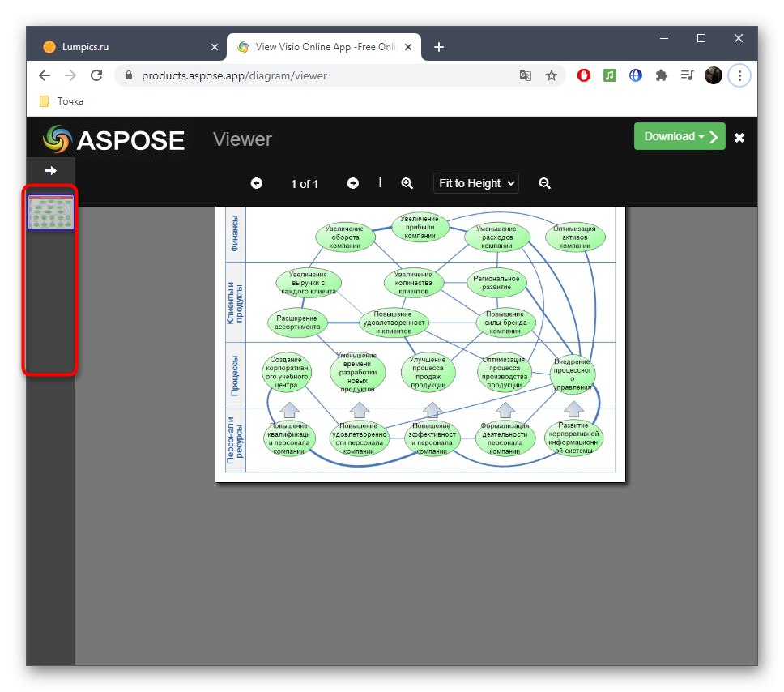
Task: Navigate forward in browser
Action: (70, 75)
